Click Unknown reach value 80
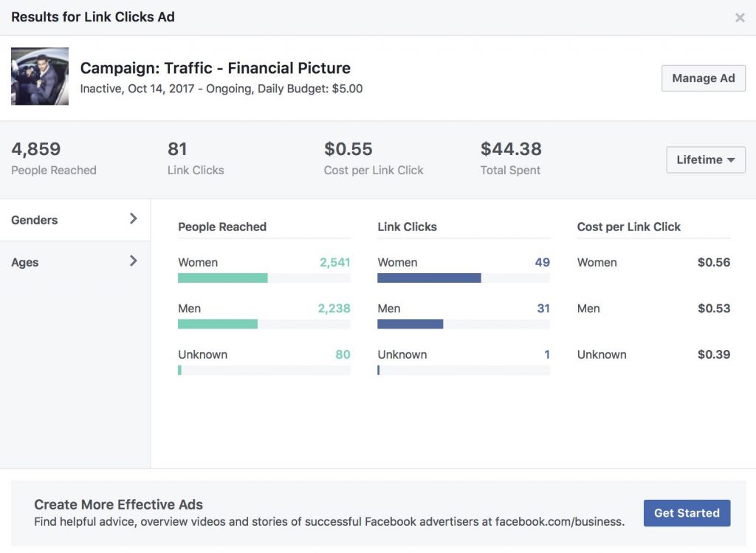Viewport: 756px width, 553px height. [x=343, y=354]
